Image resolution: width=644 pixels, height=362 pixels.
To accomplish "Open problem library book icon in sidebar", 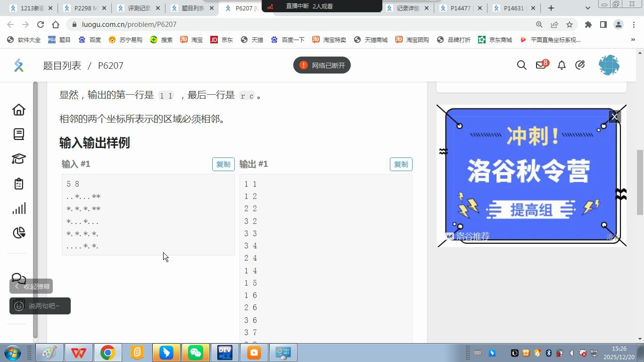I will click(18, 134).
